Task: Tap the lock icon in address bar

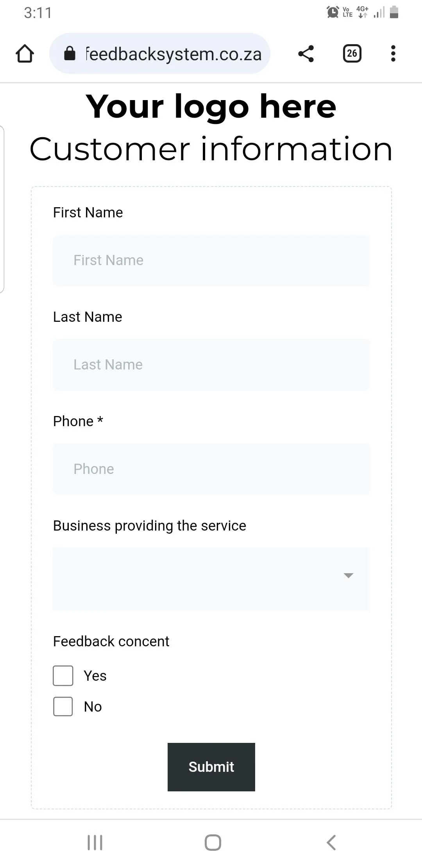Action: point(70,54)
